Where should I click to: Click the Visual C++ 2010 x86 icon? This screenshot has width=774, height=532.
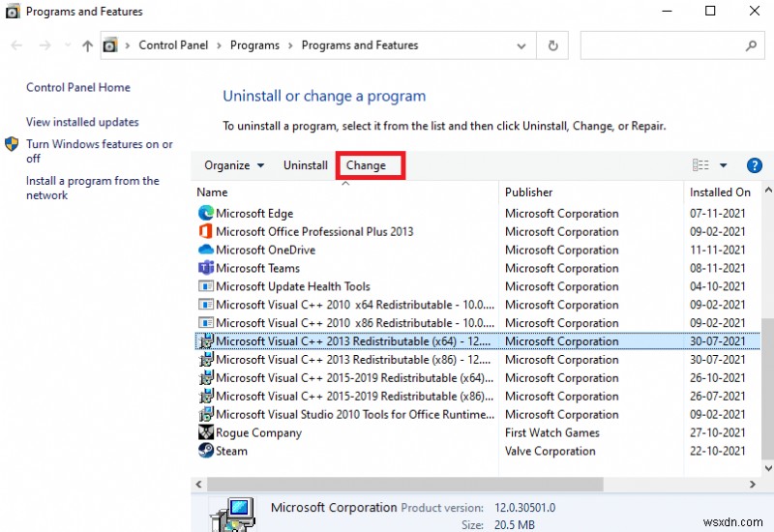coord(206,323)
